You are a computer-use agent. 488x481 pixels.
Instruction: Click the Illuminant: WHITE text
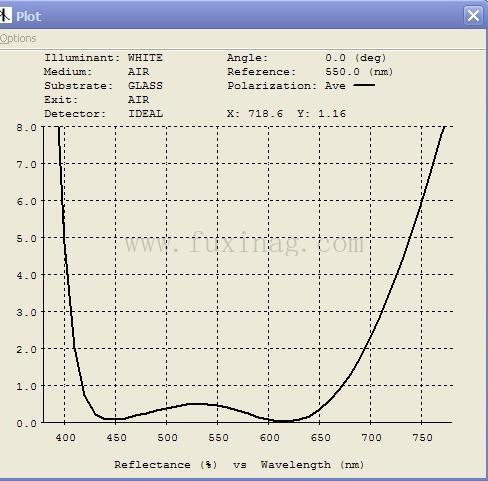coord(103,58)
